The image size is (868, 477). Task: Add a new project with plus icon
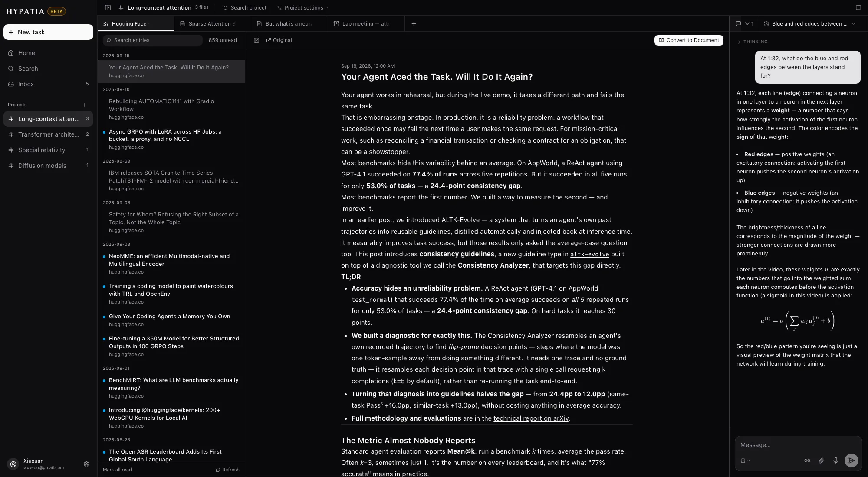85,105
